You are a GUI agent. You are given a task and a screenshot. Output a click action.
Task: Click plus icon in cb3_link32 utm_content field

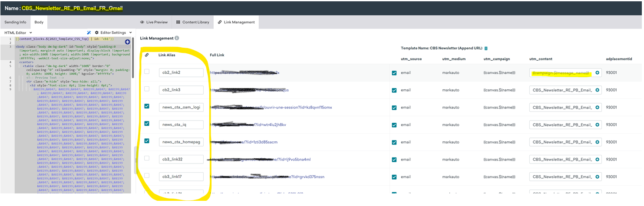pos(597,160)
